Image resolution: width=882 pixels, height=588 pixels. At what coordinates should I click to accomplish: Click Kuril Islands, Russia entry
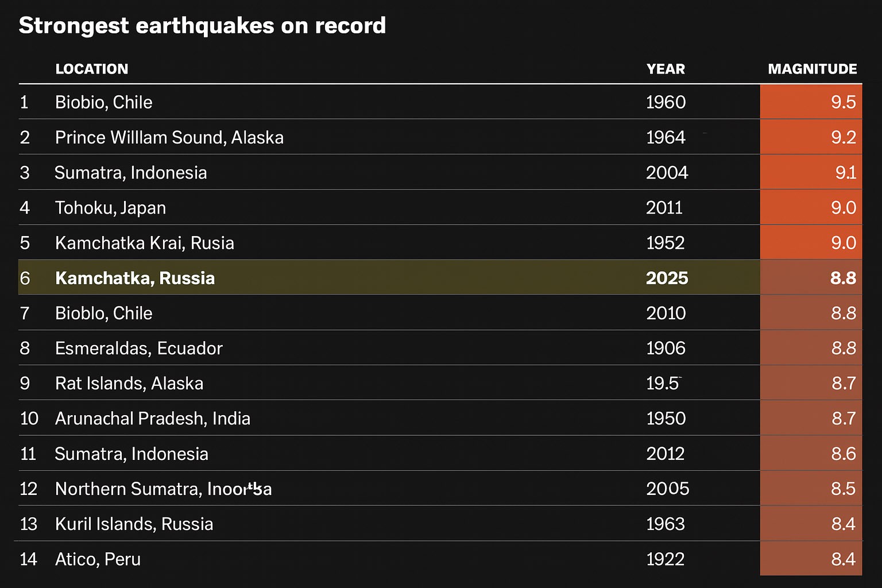point(134,524)
